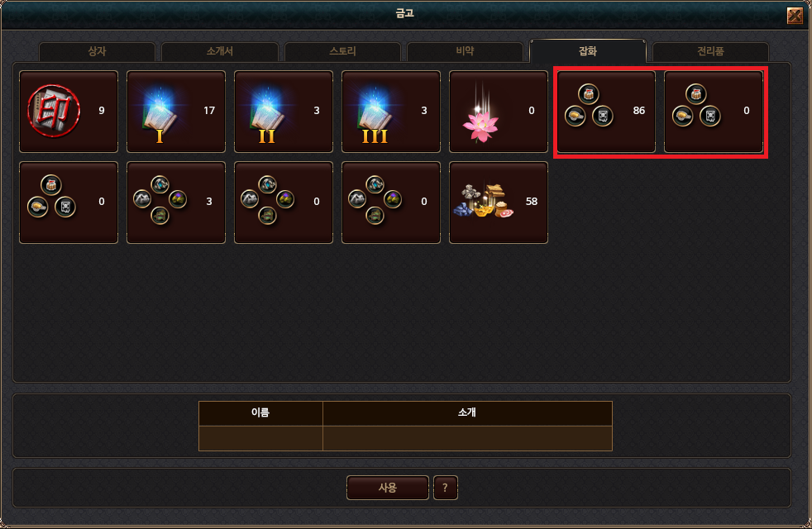Click the 소개 description header cell
Image resolution: width=812 pixels, height=529 pixels.
click(x=467, y=413)
